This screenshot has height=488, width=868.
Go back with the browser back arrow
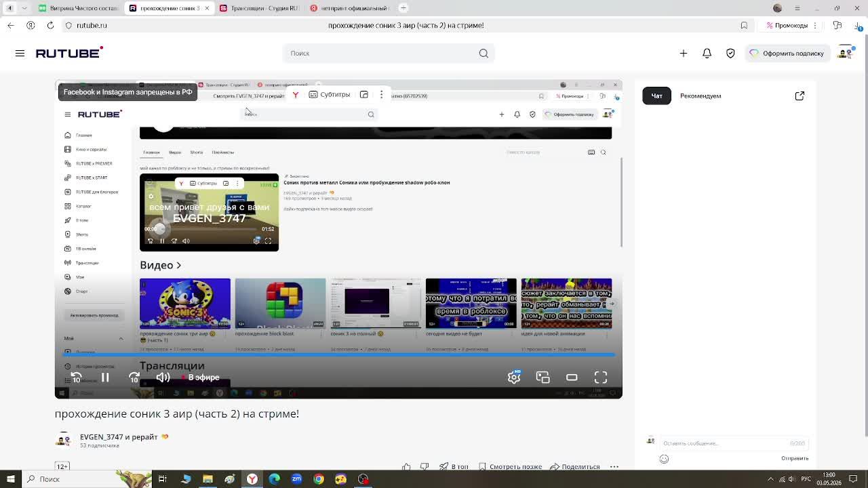[x=10, y=25]
